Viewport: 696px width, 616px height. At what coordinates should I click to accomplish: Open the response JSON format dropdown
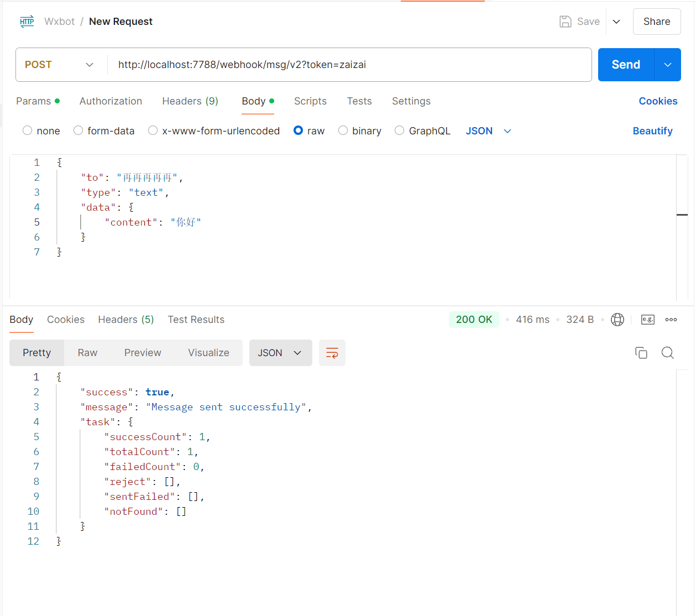(x=280, y=353)
